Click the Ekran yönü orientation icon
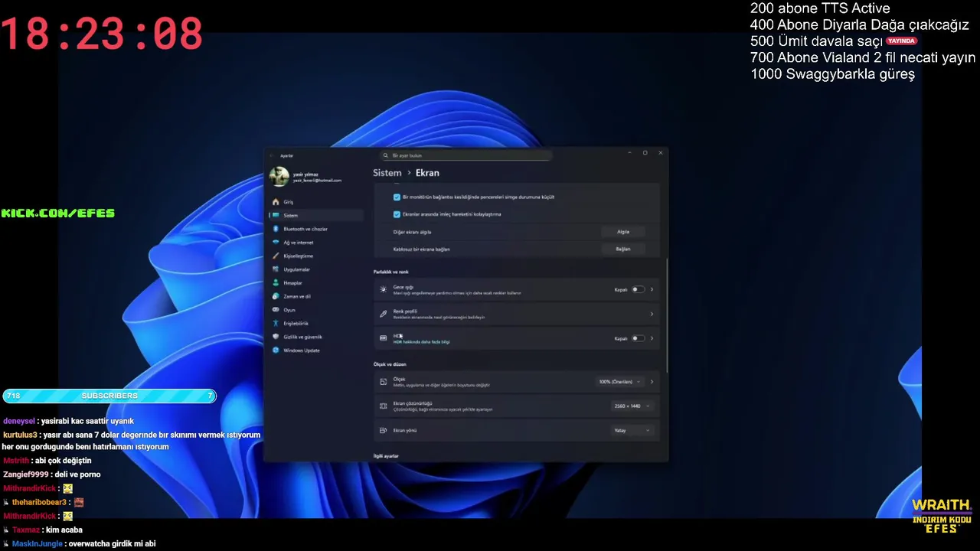Viewport: 980px width, 551px height. tap(384, 430)
